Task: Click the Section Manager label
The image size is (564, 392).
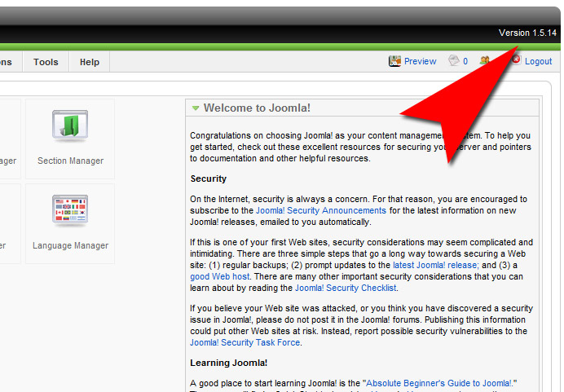Action: pos(70,161)
